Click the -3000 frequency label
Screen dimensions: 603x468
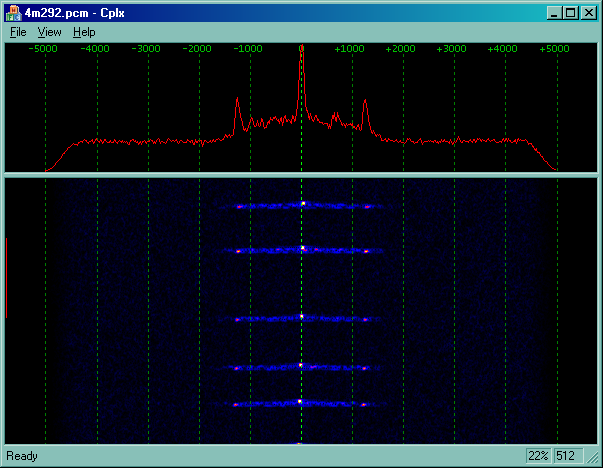(x=146, y=49)
